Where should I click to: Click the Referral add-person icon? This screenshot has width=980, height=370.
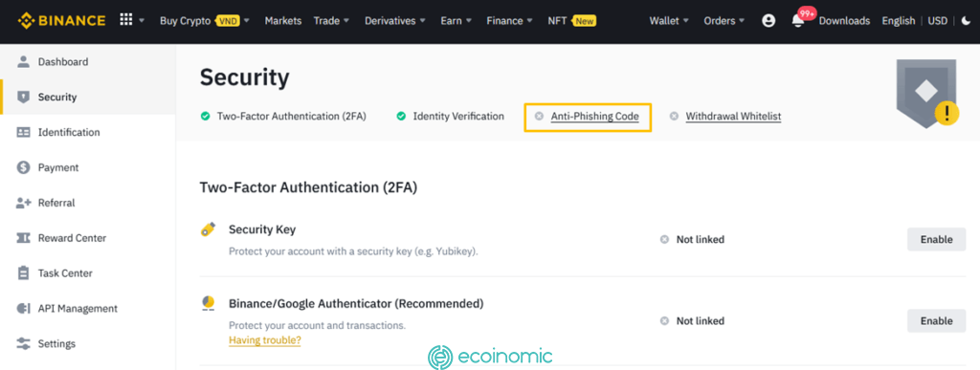23,203
